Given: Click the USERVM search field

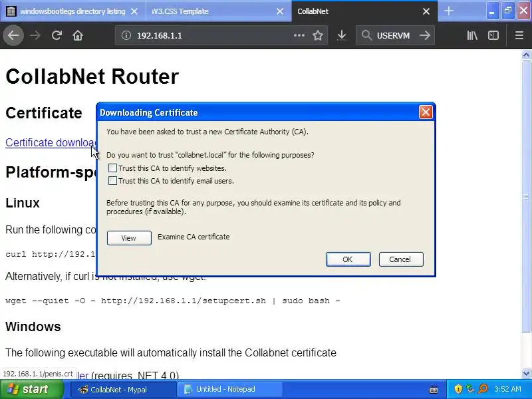Looking at the screenshot, I should click(394, 35).
